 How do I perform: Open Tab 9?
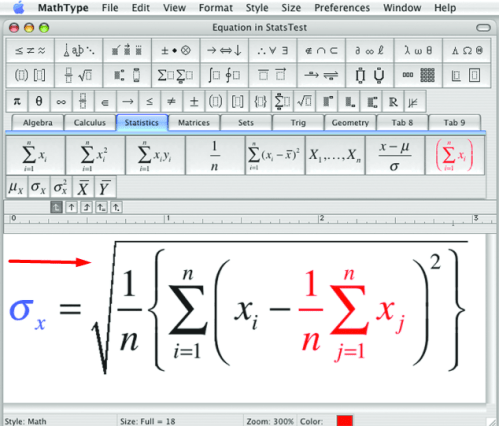click(454, 123)
